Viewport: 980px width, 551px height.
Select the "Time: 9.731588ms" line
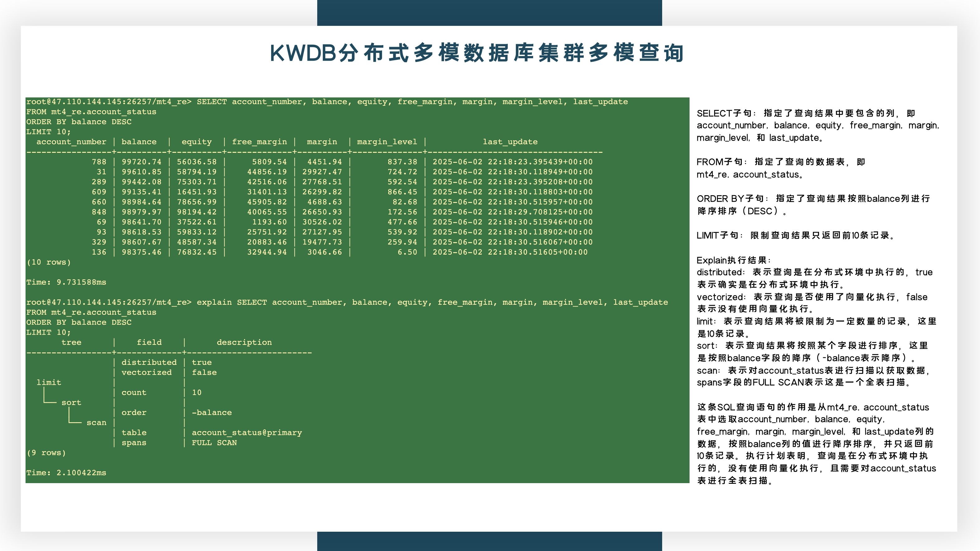[x=66, y=282]
